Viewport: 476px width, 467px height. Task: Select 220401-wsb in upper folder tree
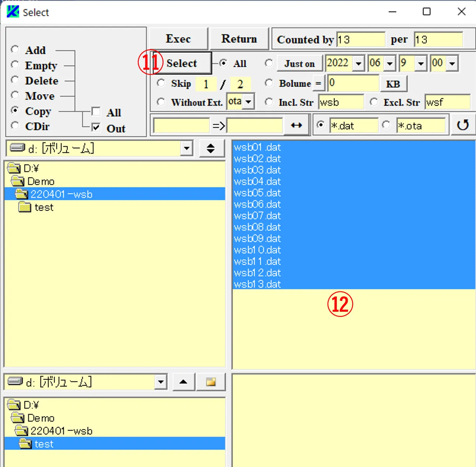115,194
